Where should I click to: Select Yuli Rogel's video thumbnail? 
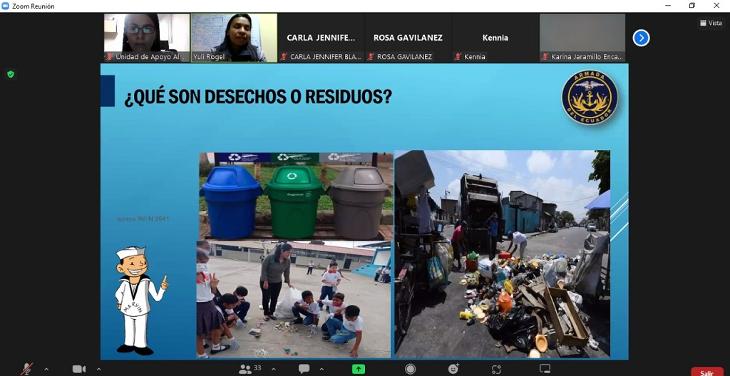(234, 38)
